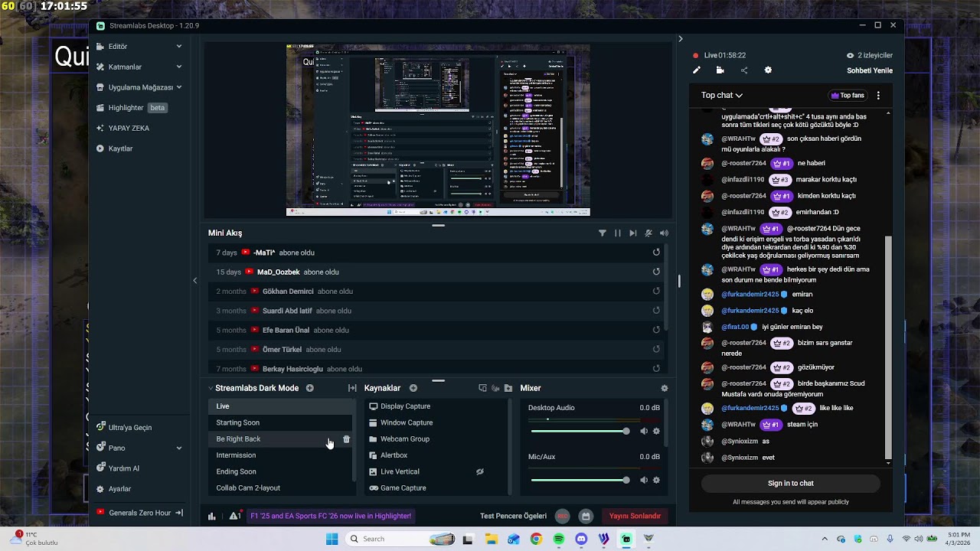Open Spotify from the Windows taskbar

point(558,539)
